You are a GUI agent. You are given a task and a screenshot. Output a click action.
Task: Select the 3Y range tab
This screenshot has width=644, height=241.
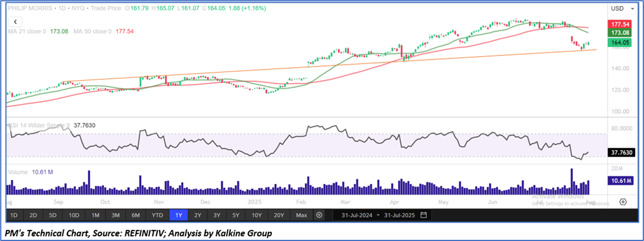click(x=218, y=215)
